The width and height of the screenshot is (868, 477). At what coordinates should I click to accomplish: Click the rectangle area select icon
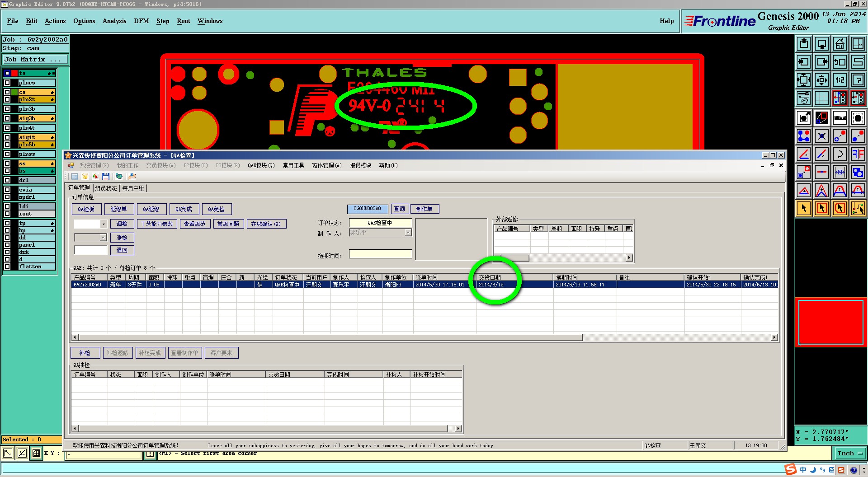tap(822, 208)
